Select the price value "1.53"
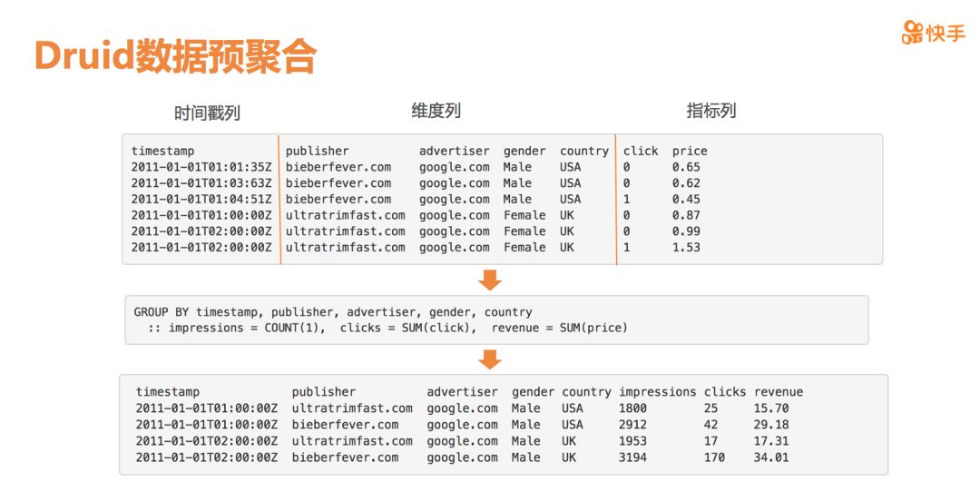This screenshot has width=980, height=501. click(686, 247)
